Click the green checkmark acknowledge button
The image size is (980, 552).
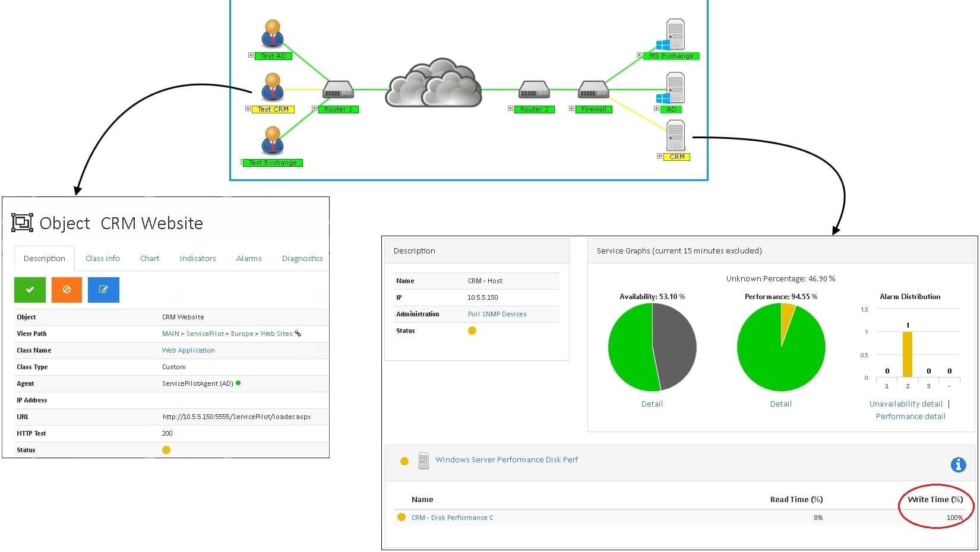click(30, 290)
